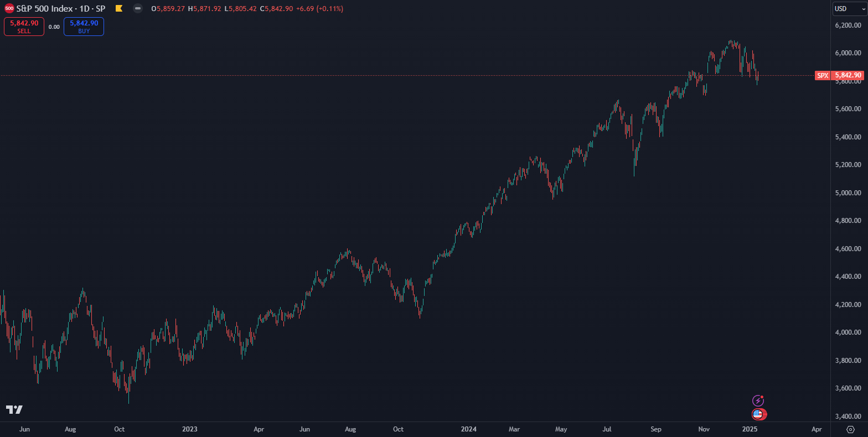Click the high value H5,871.92
Viewport: 868px width, 437px height.
[205, 9]
